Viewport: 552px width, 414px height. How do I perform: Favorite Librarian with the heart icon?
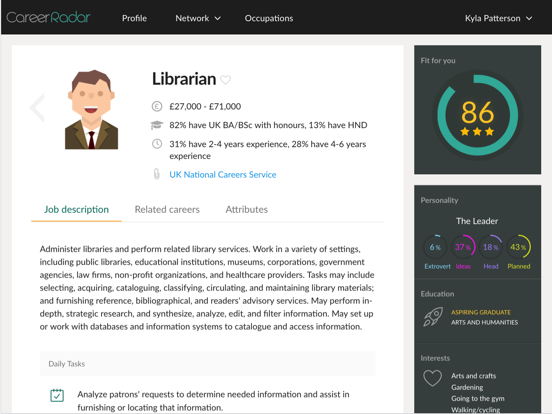pos(225,80)
